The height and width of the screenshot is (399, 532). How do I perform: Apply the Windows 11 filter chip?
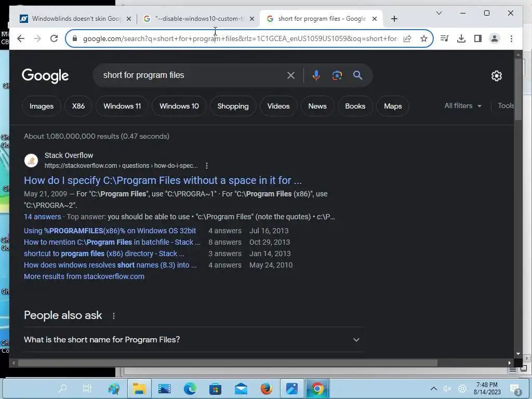pyautogui.click(x=122, y=106)
